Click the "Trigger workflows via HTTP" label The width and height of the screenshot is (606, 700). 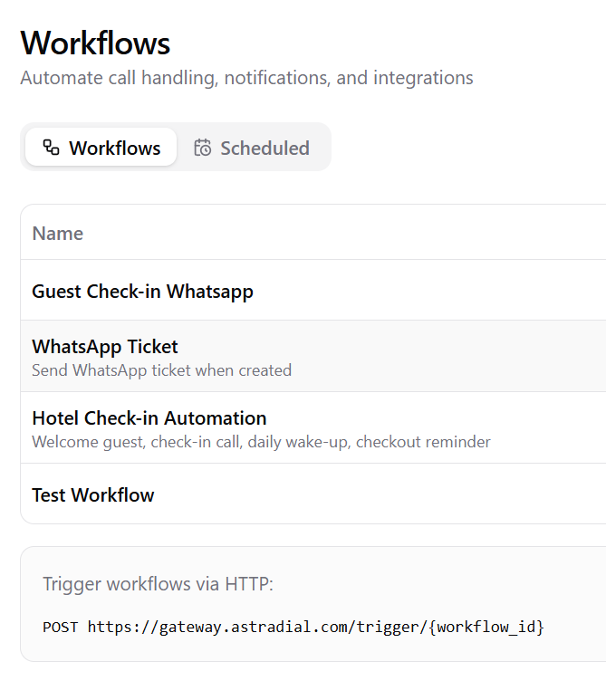coord(158,584)
